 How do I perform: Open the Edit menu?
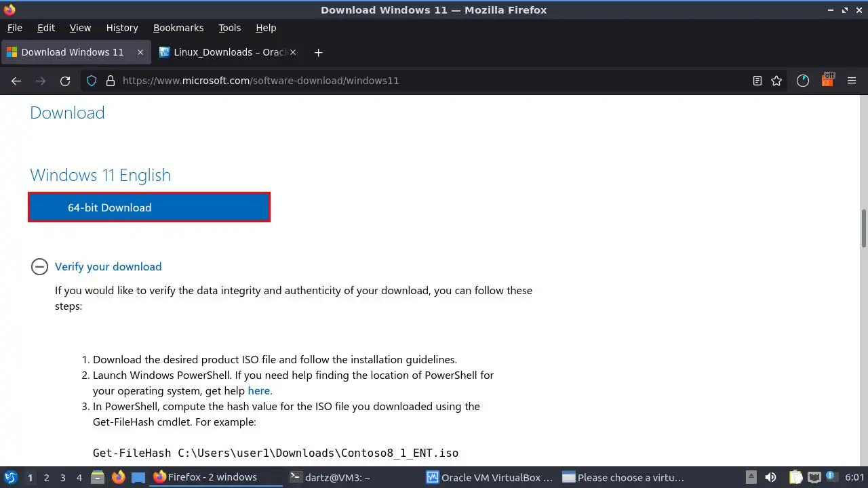(46, 28)
